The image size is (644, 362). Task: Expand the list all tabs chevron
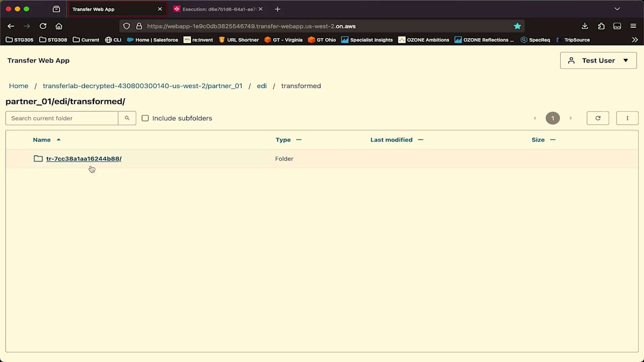617,9
